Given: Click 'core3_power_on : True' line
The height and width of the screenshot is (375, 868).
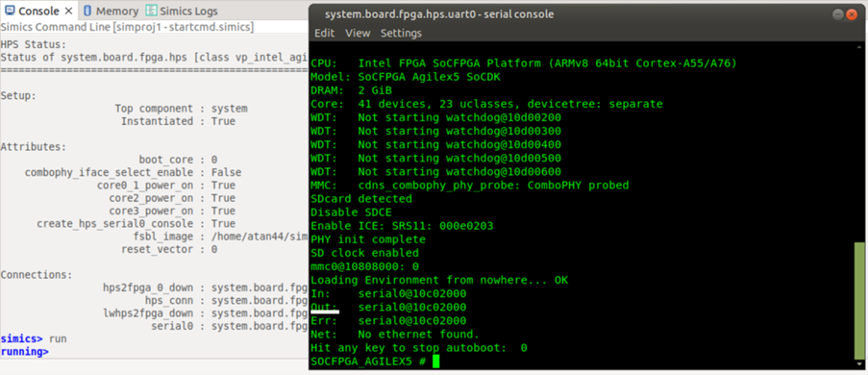Looking at the screenshot, I should pyautogui.click(x=172, y=211).
